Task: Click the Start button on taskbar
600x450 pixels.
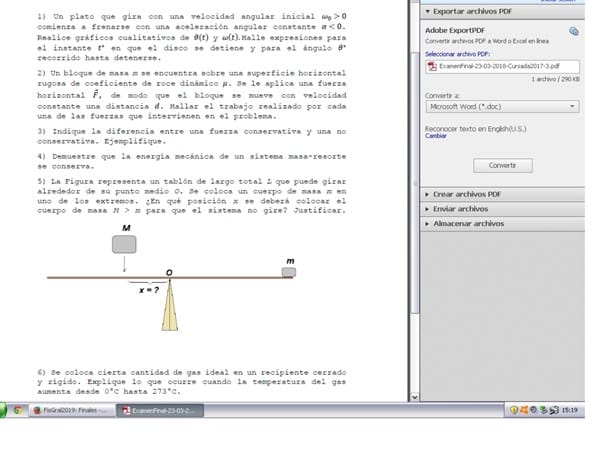Action: coord(3,410)
